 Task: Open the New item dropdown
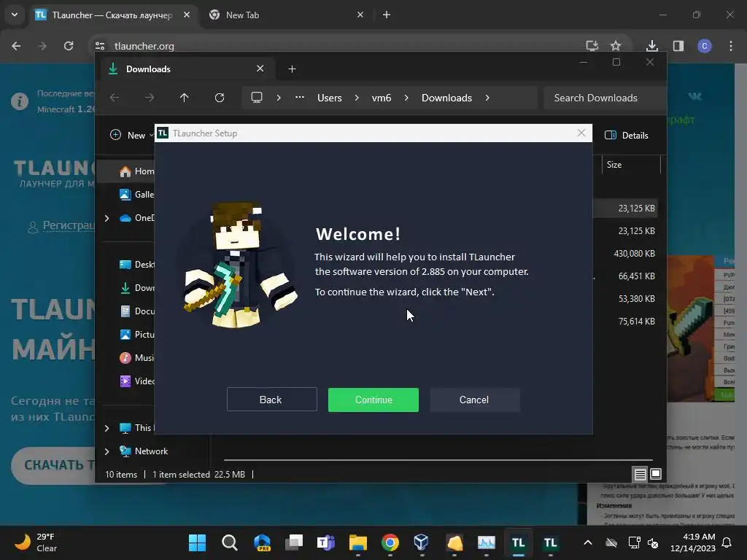tap(132, 135)
